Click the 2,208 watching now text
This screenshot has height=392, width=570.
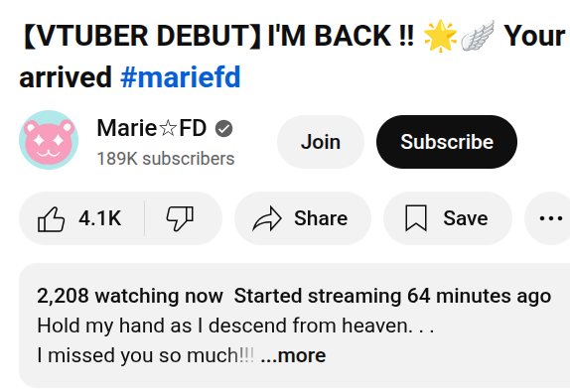[130, 296]
